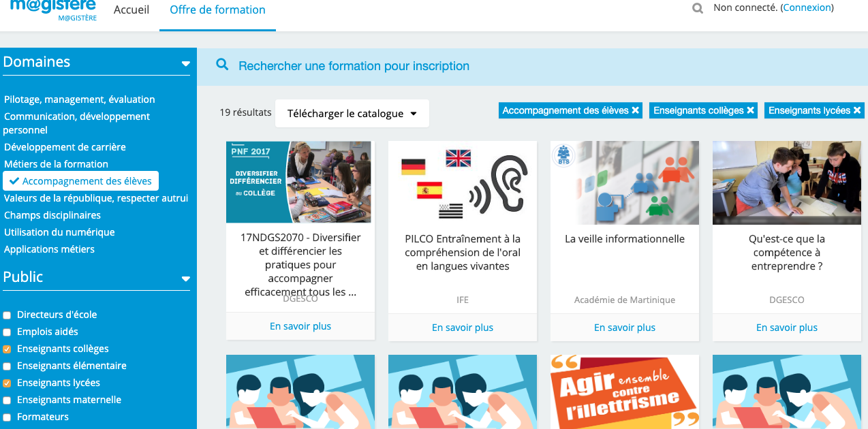Tick the Formateurs checkbox
Image resolution: width=868 pixels, height=429 pixels.
[x=7, y=417]
